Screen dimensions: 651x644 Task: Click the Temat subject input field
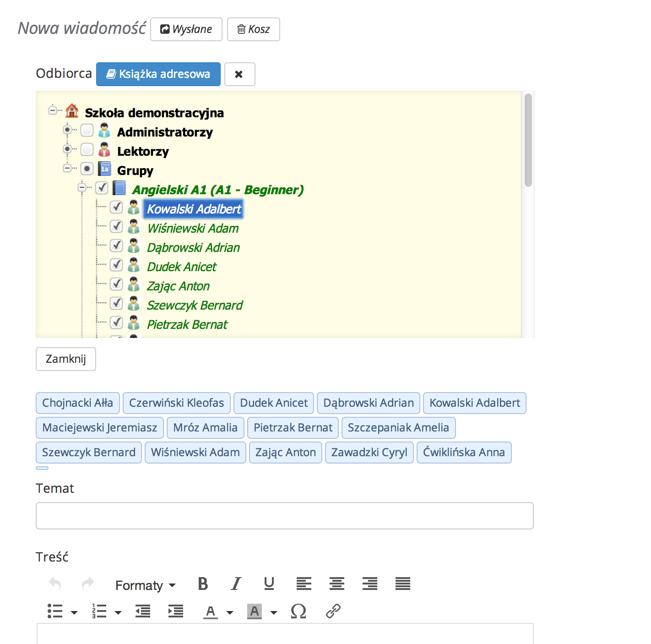tap(284, 516)
